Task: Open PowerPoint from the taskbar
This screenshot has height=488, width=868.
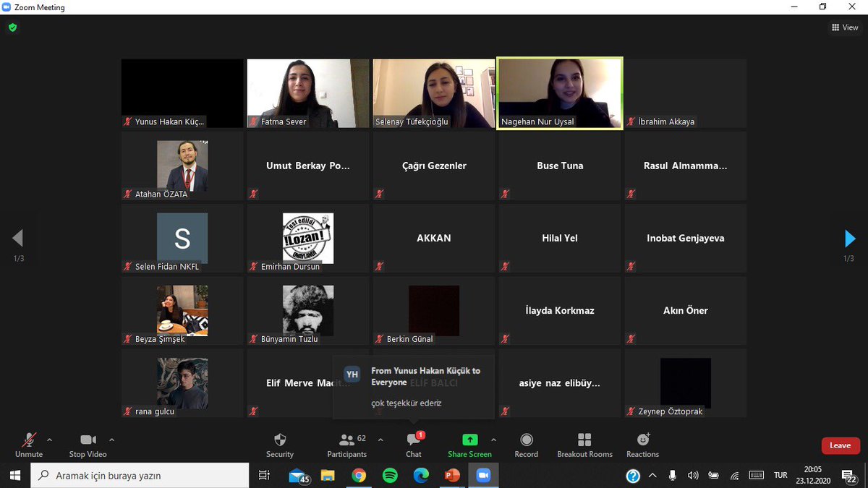Action: (452, 476)
